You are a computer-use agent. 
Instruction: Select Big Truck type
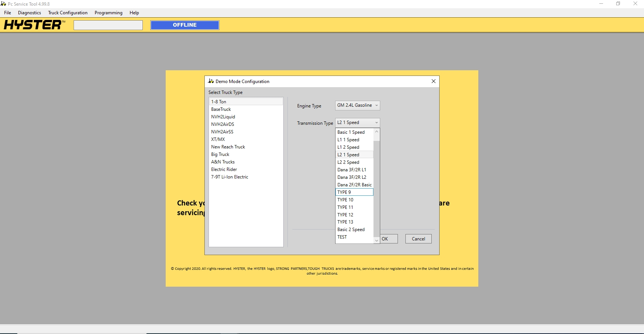(246, 154)
